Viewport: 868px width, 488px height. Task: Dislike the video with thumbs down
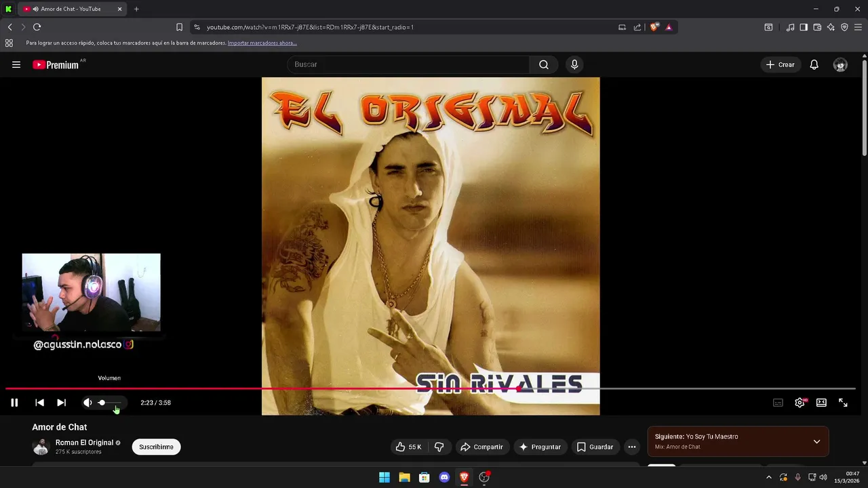(439, 447)
